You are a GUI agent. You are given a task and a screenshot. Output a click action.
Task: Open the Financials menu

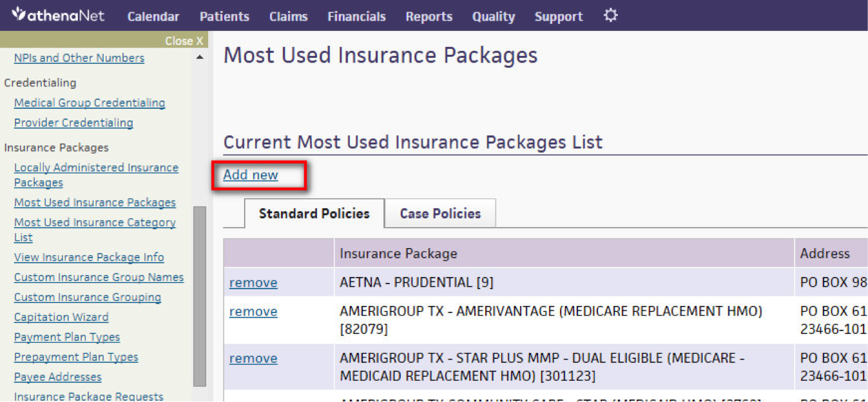coord(356,17)
